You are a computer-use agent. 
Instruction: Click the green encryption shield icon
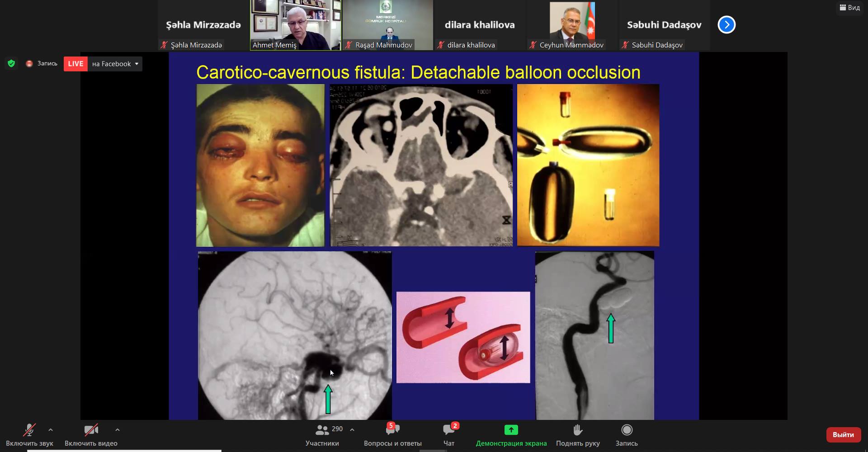(x=11, y=64)
